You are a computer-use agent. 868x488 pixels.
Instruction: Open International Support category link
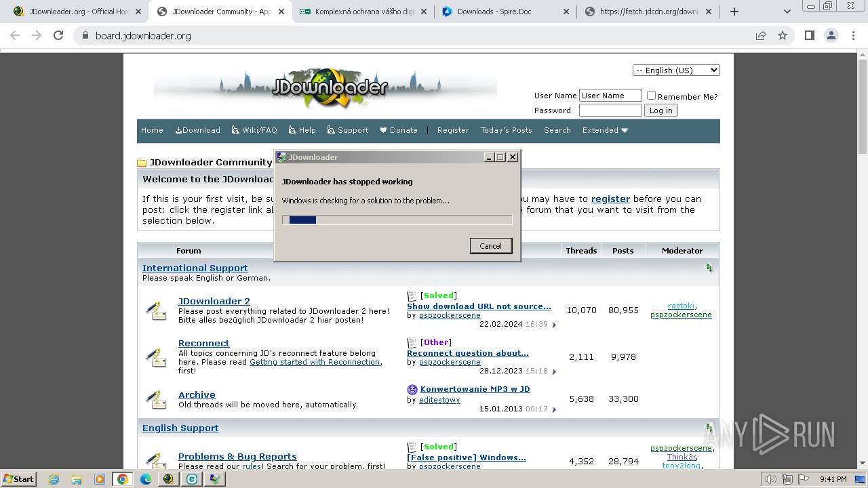(195, 268)
